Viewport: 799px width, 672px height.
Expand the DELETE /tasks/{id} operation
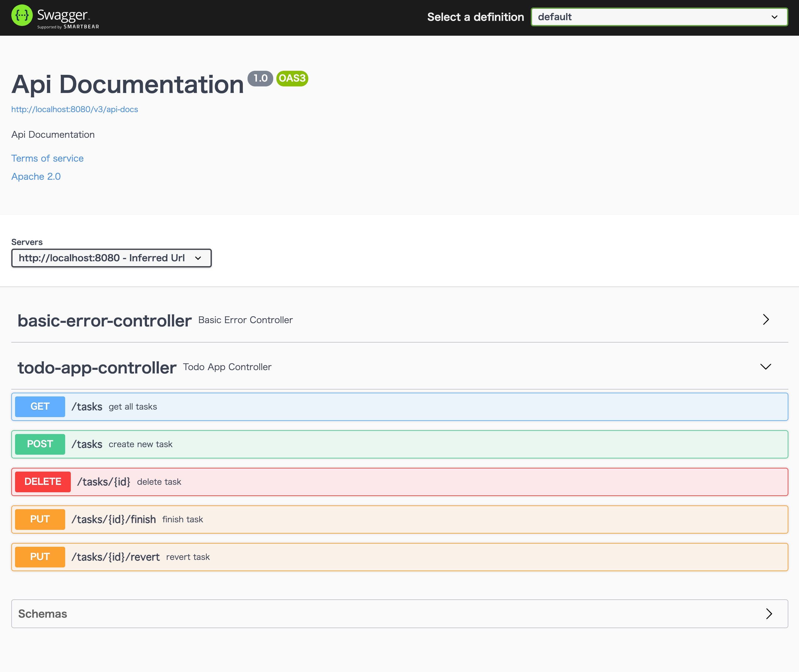tap(399, 482)
